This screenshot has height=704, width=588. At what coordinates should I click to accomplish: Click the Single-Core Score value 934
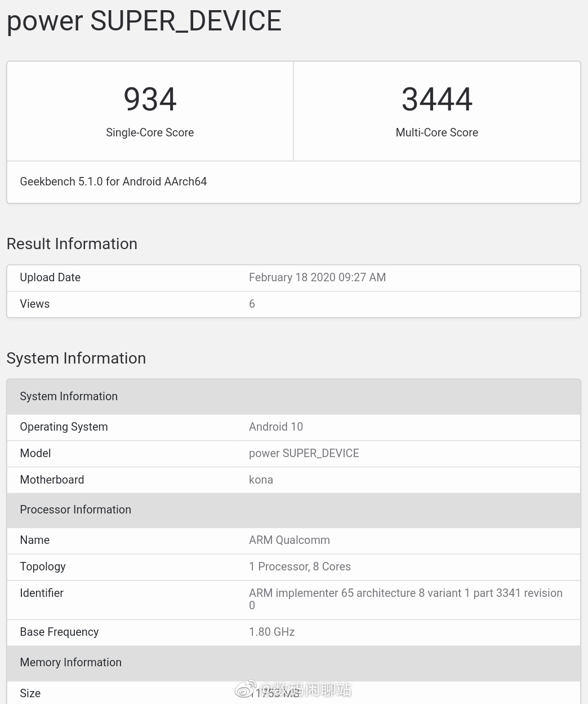150,99
